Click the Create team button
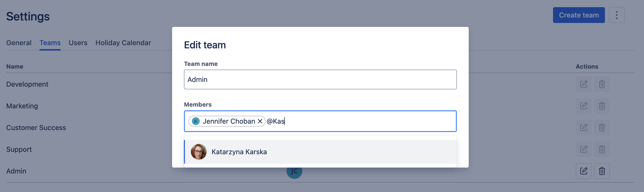The width and height of the screenshot is (644, 192). [579, 15]
